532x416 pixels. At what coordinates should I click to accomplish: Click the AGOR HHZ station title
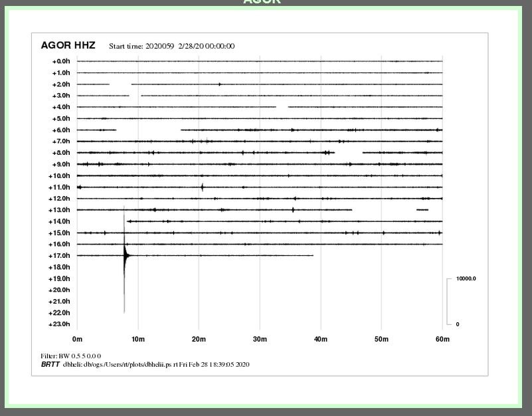[x=68, y=46]
